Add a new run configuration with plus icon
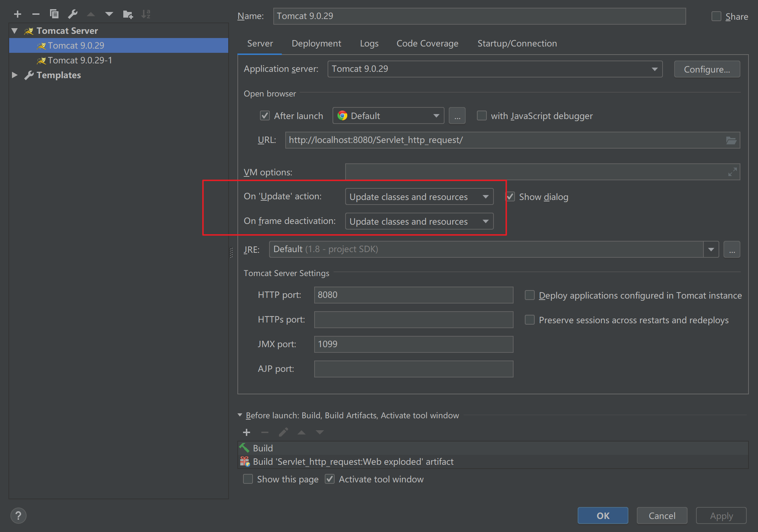Viewport: 758px width, 532px height. pyautogui.click(x=18, y=14)
